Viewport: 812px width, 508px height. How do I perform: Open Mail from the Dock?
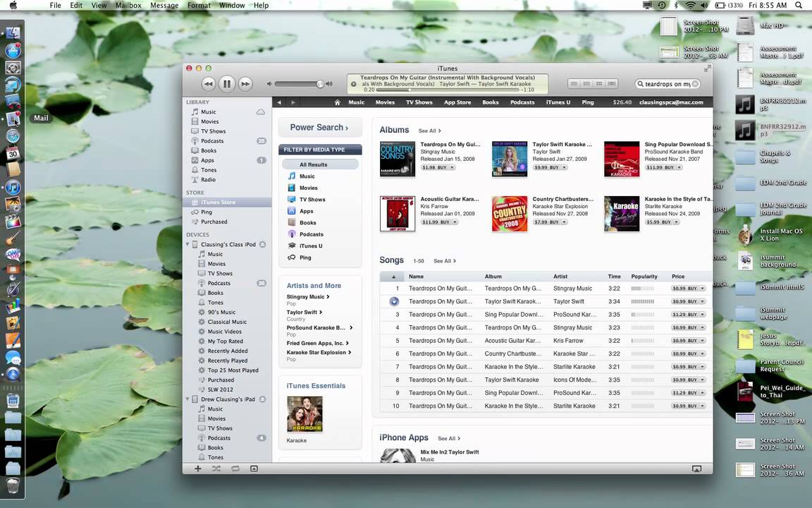coord(13,119)
